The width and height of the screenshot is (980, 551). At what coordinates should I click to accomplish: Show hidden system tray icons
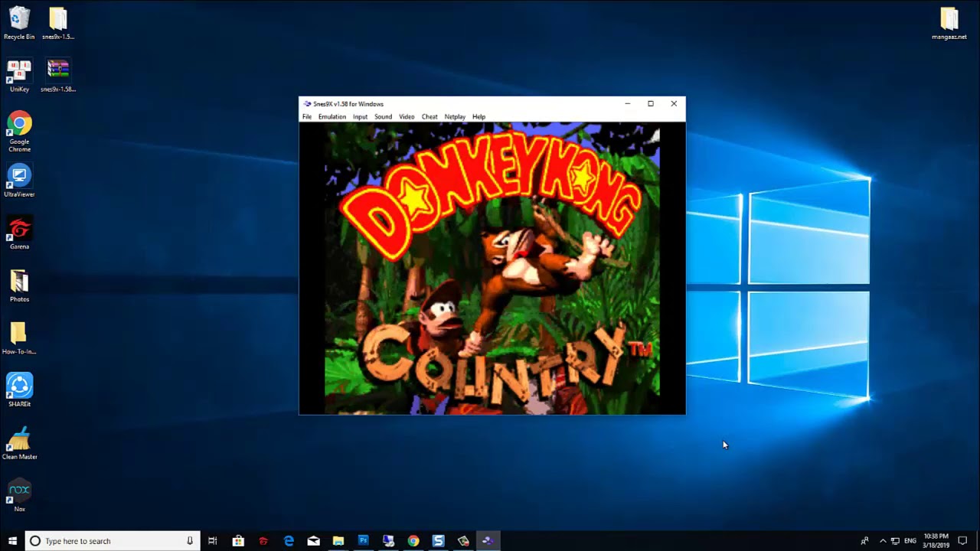[883, 541]
